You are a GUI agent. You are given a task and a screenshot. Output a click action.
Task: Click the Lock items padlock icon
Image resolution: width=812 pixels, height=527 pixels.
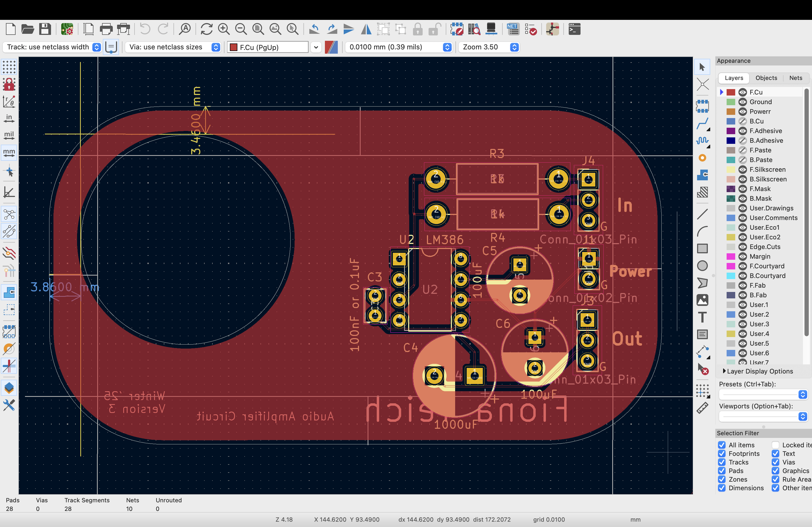[x=418, y=29]
